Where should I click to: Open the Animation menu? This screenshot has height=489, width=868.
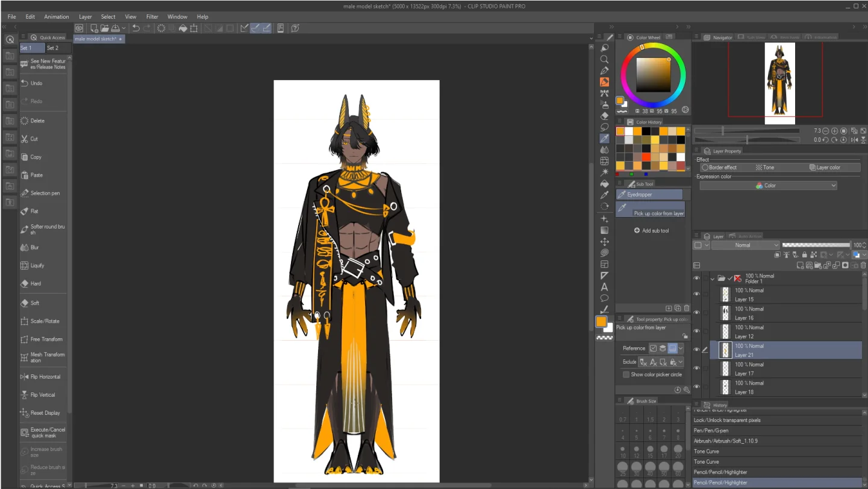[57, 16]
